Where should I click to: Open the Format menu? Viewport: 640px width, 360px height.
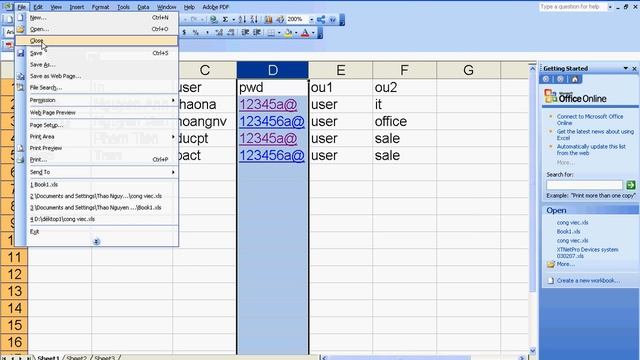[100, 7]
